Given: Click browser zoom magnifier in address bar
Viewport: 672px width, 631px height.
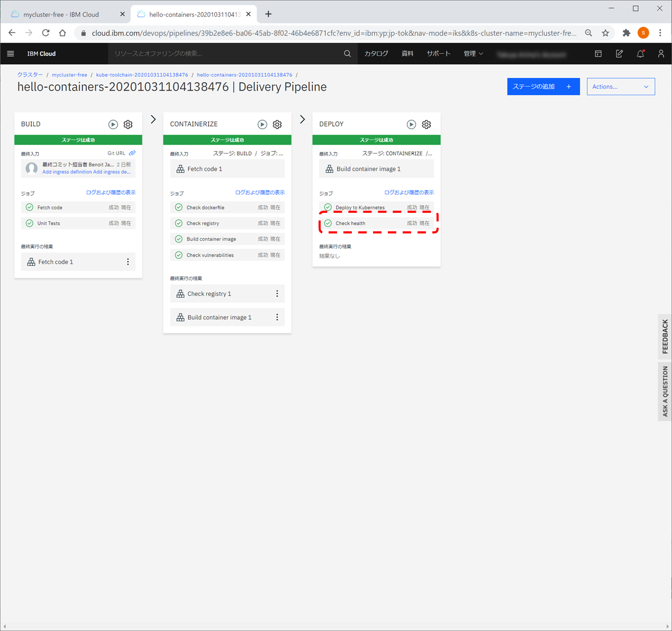Looking at the screenshot, I should (x=588, y=33).
